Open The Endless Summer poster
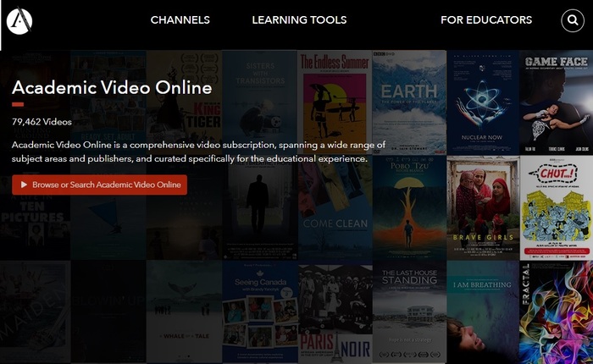The image size is (593, 364). coord(335,100)
